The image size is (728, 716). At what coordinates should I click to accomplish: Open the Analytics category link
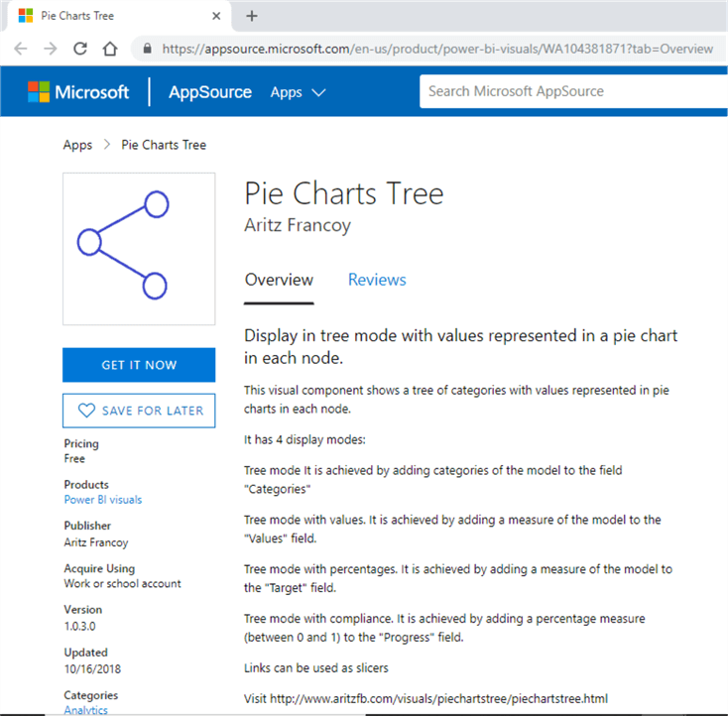tap(86, 710)
